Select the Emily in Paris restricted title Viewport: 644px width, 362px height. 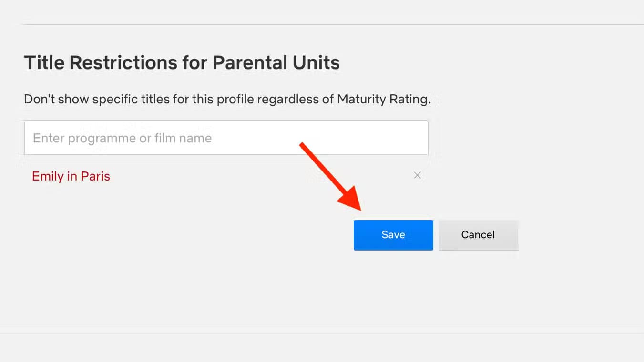click(71, 176)
